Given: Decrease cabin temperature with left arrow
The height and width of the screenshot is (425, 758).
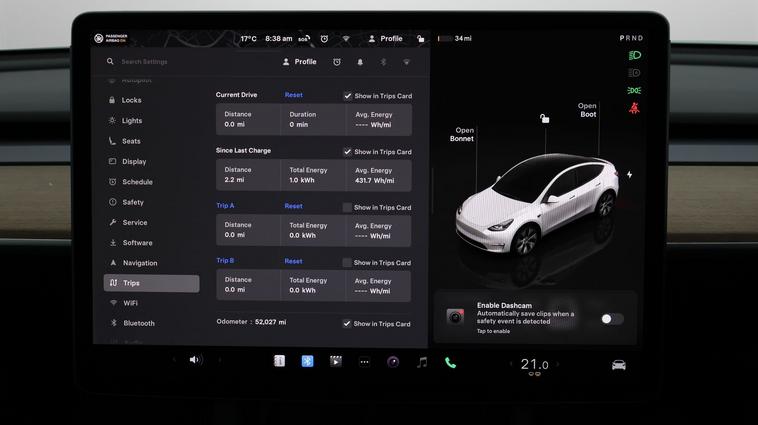Looking at the screenshot, I should pyautogui.click(x=511, y=365).
